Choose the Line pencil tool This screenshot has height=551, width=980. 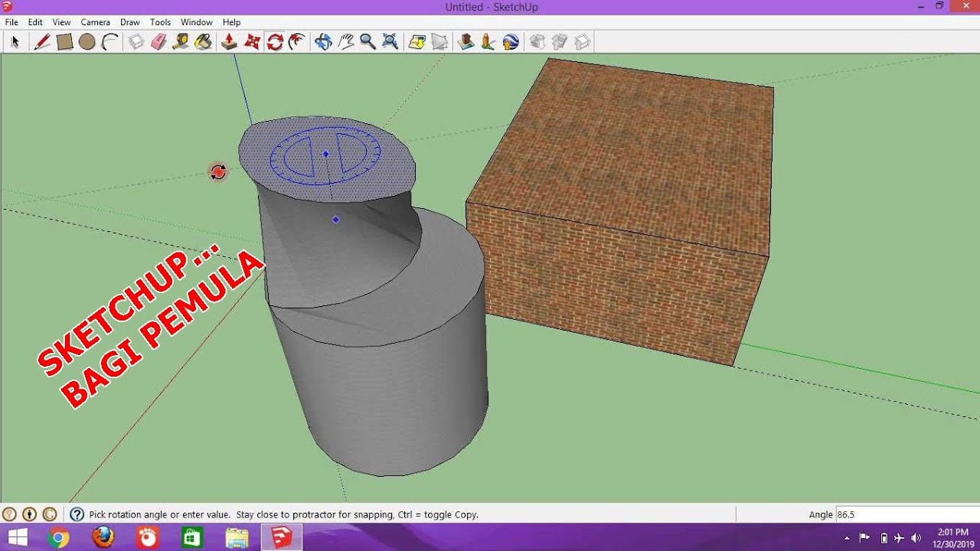coord(42,41)
